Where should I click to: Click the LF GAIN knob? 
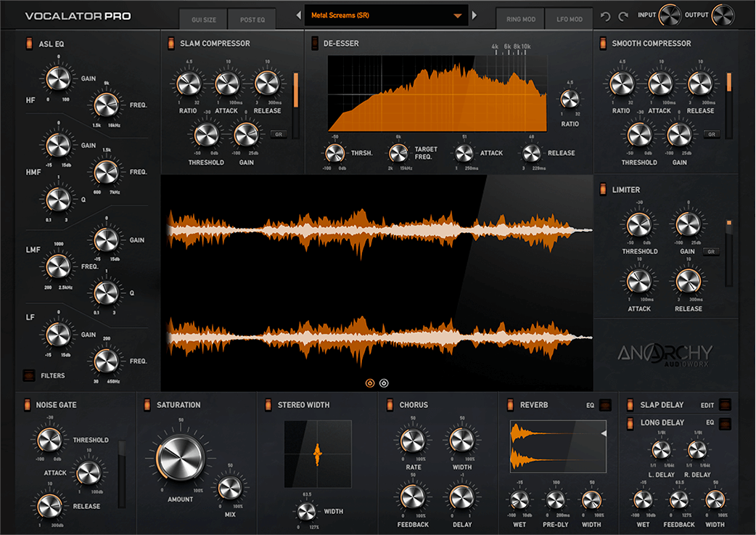point(58,335)
